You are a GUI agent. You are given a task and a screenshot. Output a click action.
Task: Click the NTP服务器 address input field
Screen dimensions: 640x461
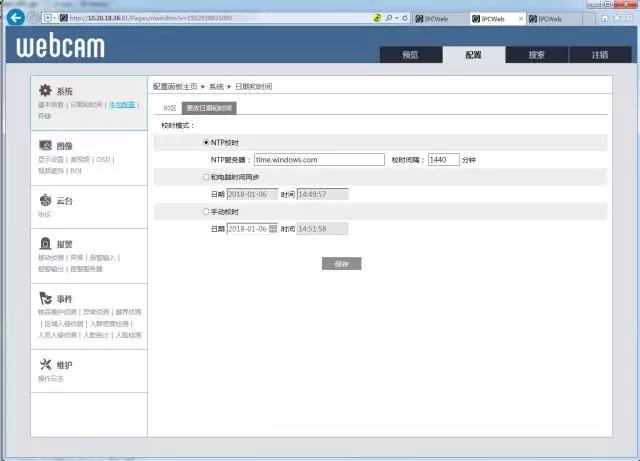click(x=319, y=159)
